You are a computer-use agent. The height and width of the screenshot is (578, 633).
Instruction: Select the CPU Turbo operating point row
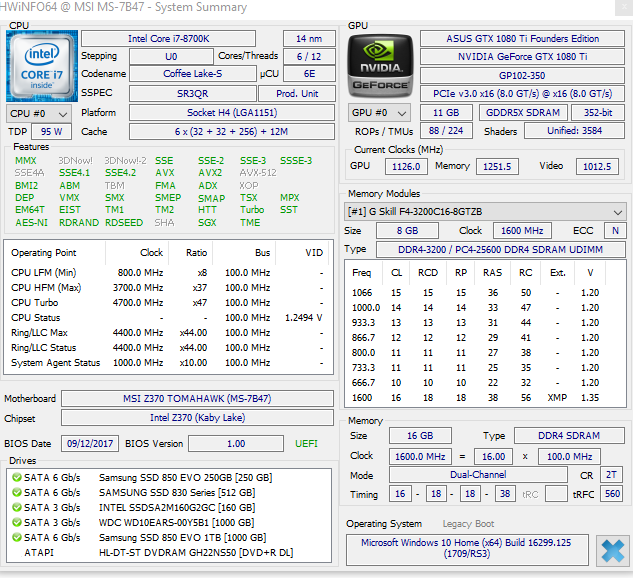click(x=168, y=303)
